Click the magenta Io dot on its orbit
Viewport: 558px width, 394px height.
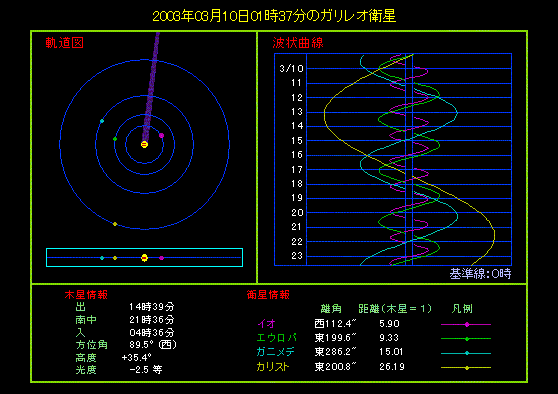tap(162, 136)
